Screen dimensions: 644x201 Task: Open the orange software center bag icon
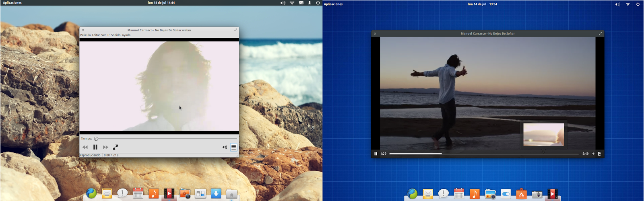(x=521, y=194)
